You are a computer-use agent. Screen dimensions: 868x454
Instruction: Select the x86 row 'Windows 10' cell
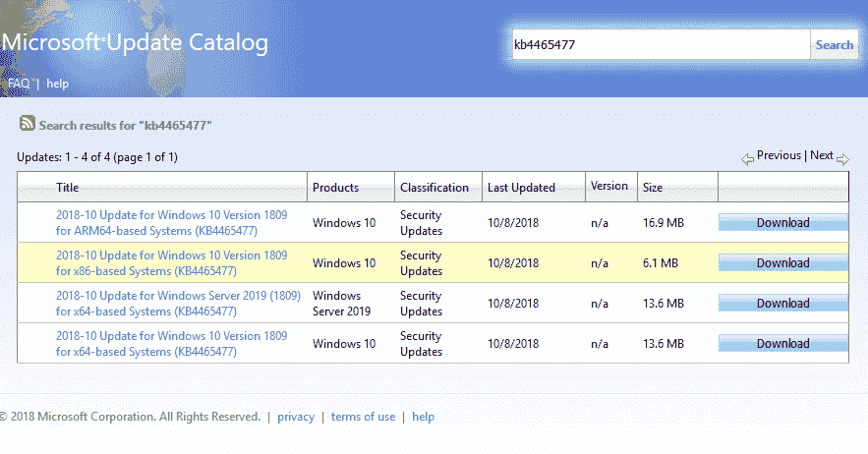(x=344, y=263)
